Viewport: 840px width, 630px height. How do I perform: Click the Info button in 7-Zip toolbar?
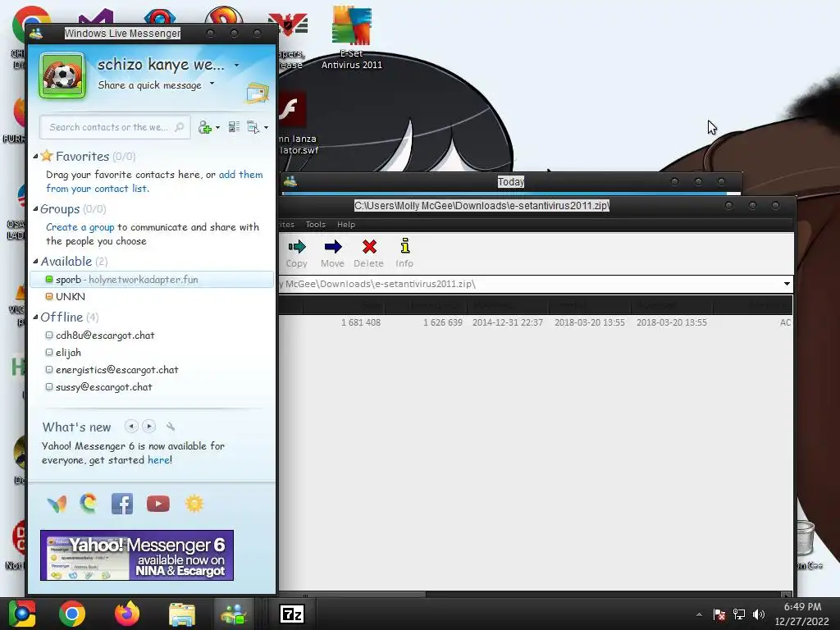[404, 253]
